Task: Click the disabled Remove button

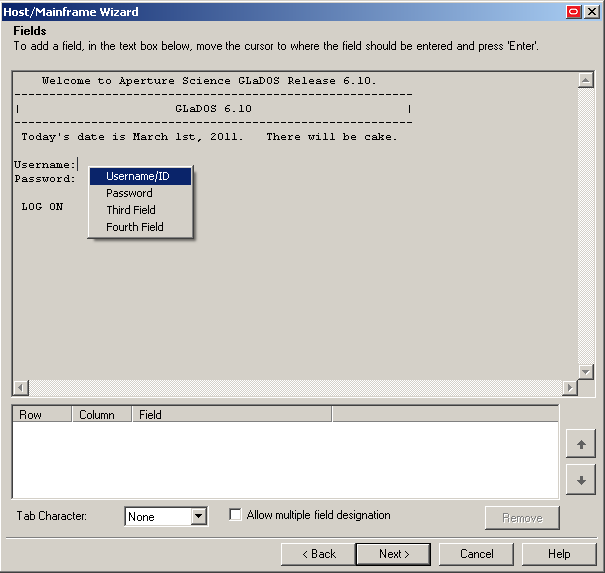Action: pos(522,518)
